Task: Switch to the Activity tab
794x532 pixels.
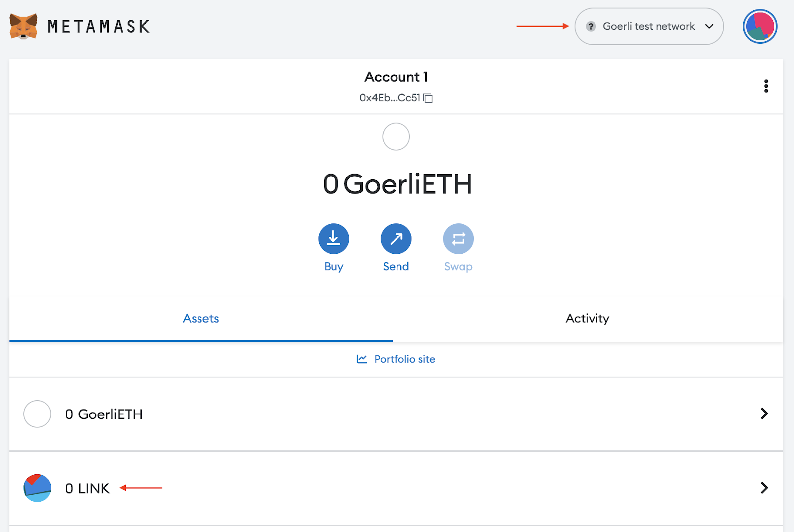Action: pyautogui.click(x=587, y=319)
